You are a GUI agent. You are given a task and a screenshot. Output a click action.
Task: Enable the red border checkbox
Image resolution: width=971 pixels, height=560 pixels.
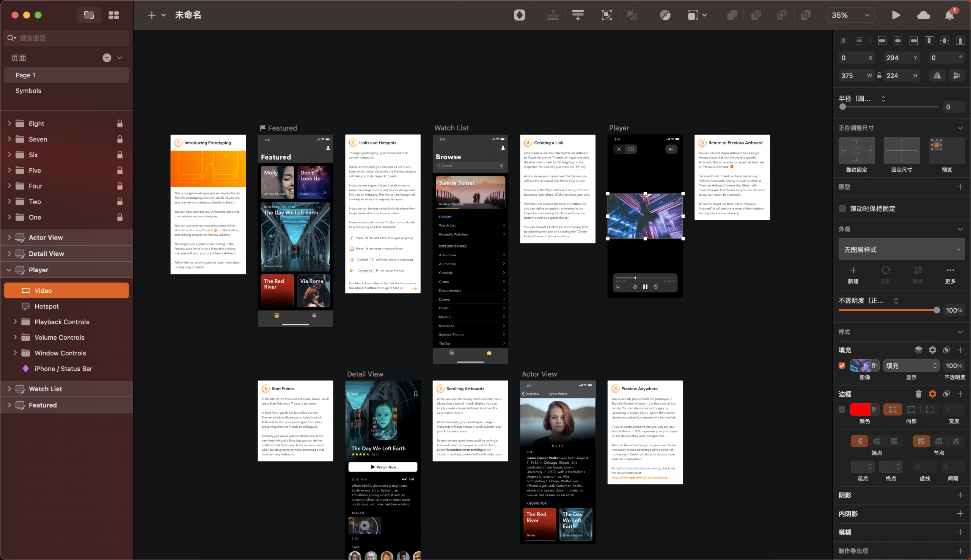point(842,409)
